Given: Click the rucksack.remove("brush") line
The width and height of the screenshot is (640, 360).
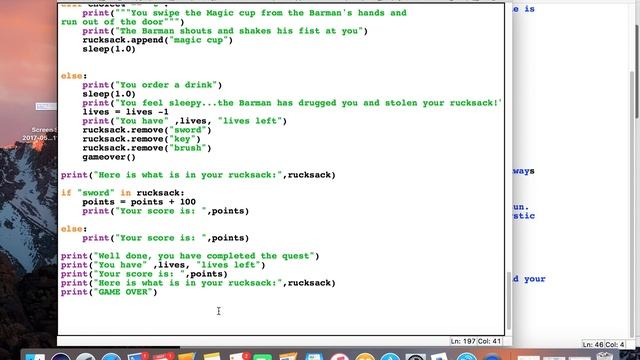Looking at the screenshot, I should pyautogui.click(x=147, y=148).
